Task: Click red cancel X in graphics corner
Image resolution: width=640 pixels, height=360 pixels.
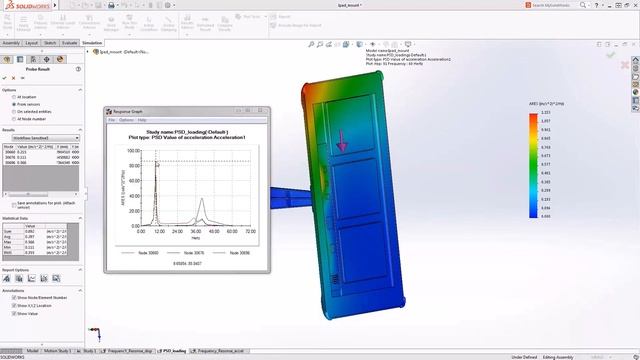Action: (624, 64)
